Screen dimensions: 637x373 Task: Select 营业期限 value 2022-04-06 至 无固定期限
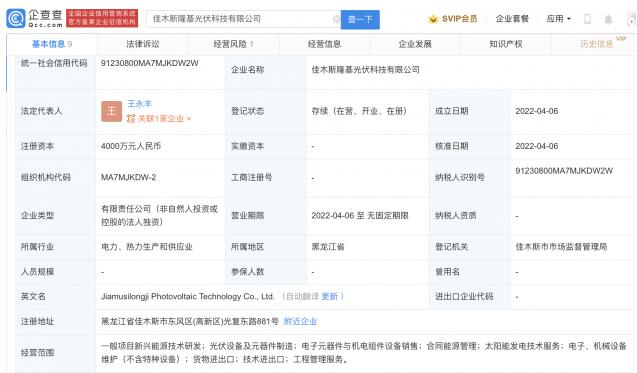360,215
